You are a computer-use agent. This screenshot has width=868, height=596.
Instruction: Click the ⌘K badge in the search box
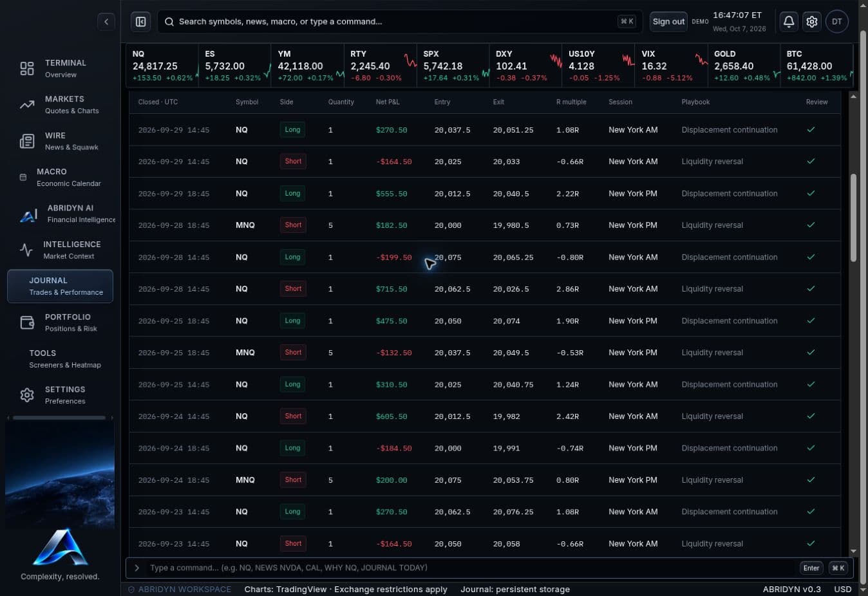coord(627,21)
